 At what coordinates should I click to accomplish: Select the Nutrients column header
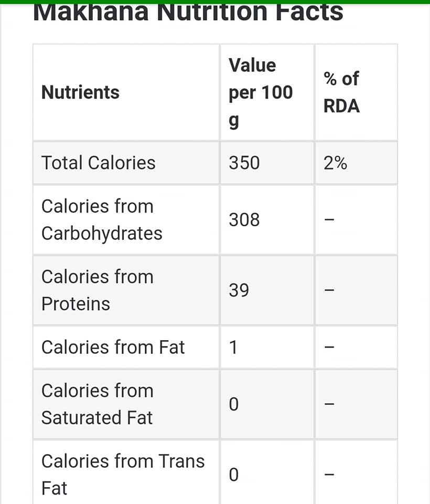tap(80, 92)
